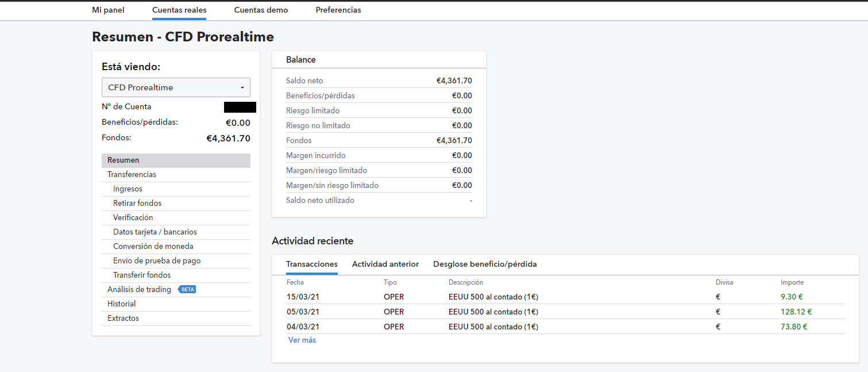
Task: Select Datos tarjeta / bancarios
Action: (x=155, y=232)
